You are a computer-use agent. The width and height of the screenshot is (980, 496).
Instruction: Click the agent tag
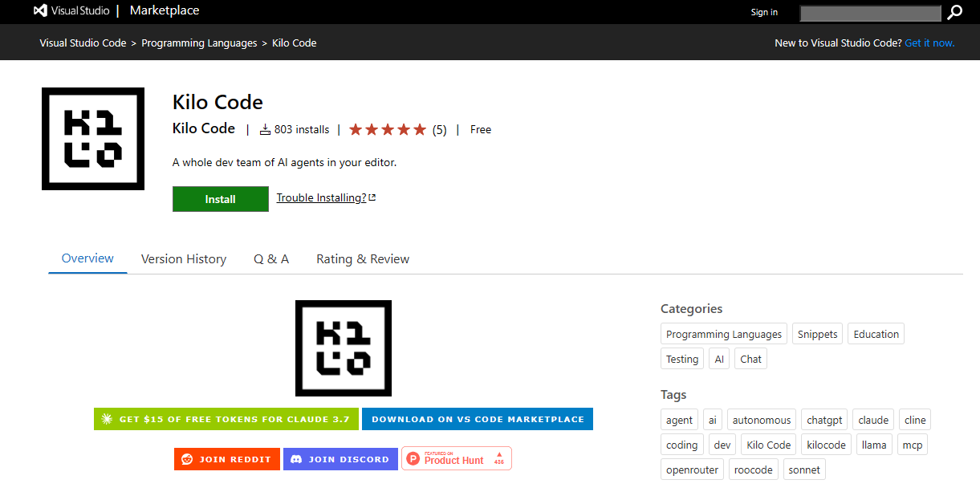pyautogui.click(x=679, y=420)
